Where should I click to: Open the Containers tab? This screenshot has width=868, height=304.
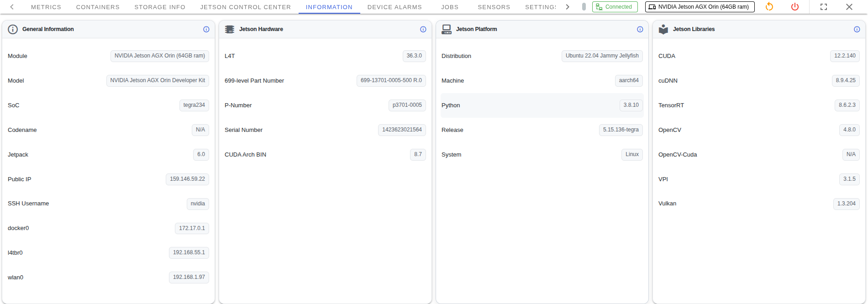(x=98, y=7)
